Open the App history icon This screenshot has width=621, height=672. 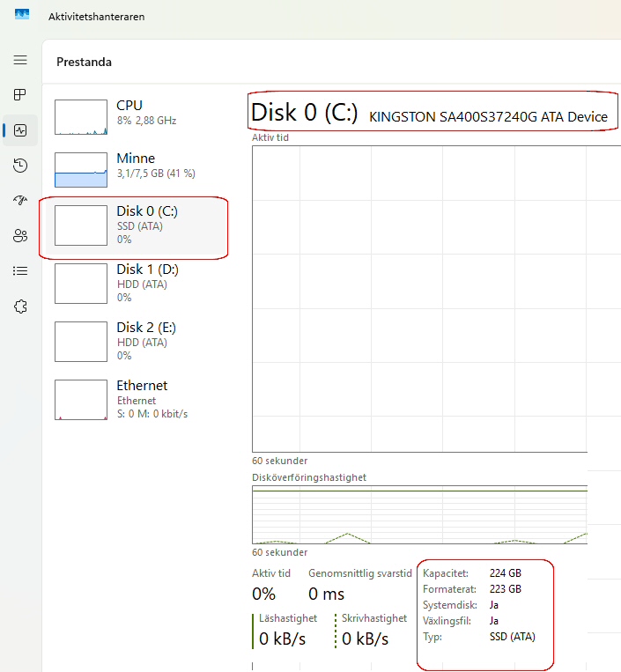click(x=20, y=166)
